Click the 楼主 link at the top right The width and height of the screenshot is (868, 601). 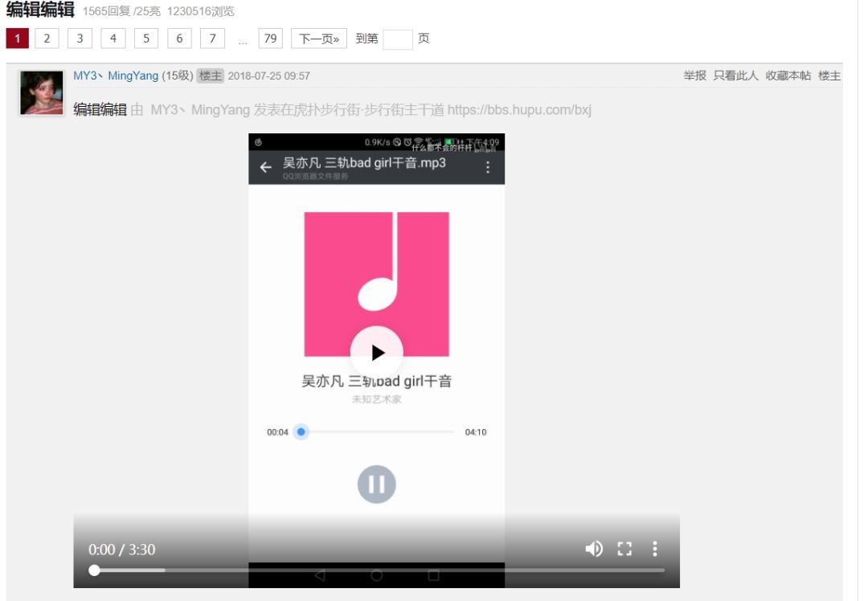tap(829, 76)
